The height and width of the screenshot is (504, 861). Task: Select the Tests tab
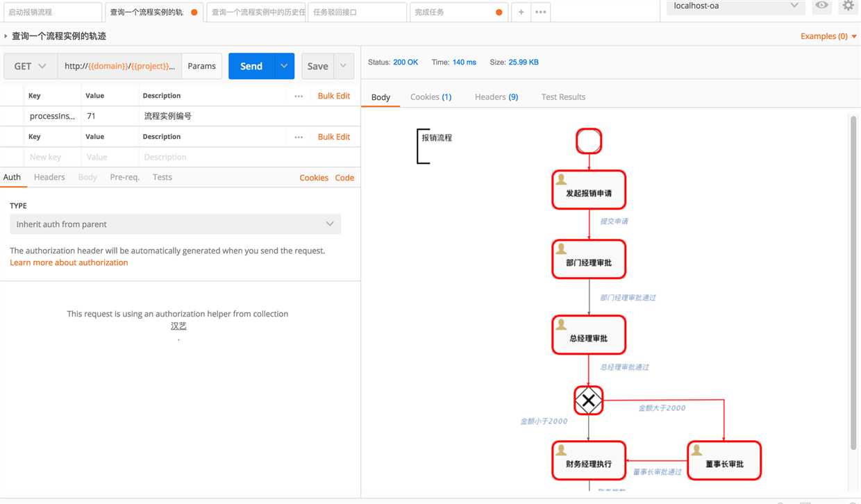[x=162, y=177]
